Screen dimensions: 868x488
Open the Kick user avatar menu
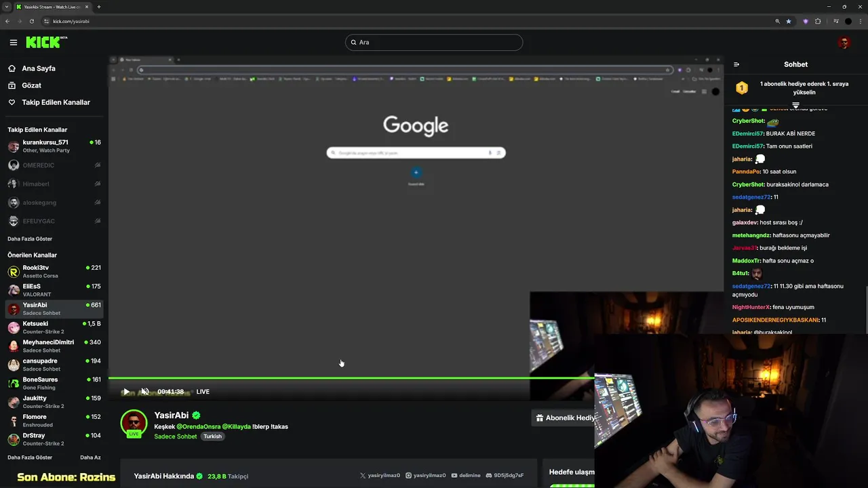pyautogui.click(x=844, y=42)
